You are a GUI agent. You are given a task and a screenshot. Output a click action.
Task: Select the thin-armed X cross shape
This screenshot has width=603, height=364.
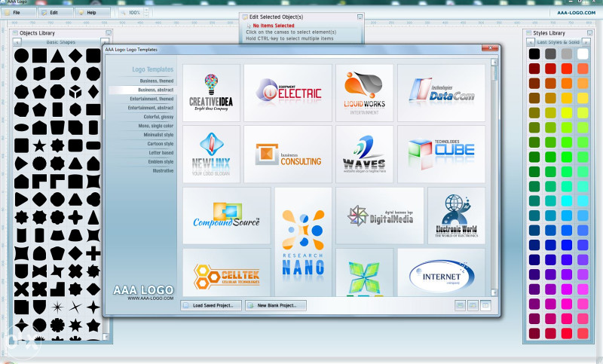22,289
